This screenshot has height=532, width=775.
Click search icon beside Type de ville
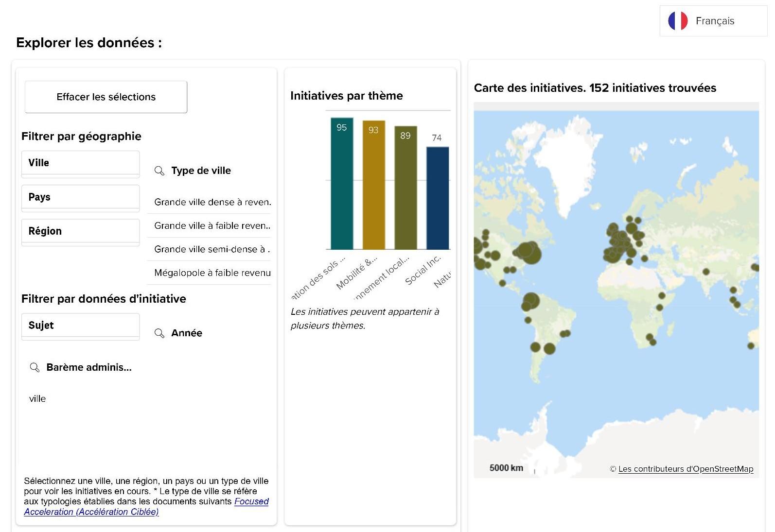pos(159,171)
